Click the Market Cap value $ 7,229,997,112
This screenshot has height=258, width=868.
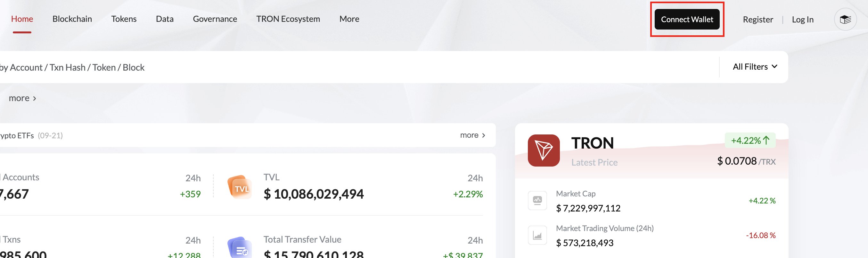tap(588, 208)
